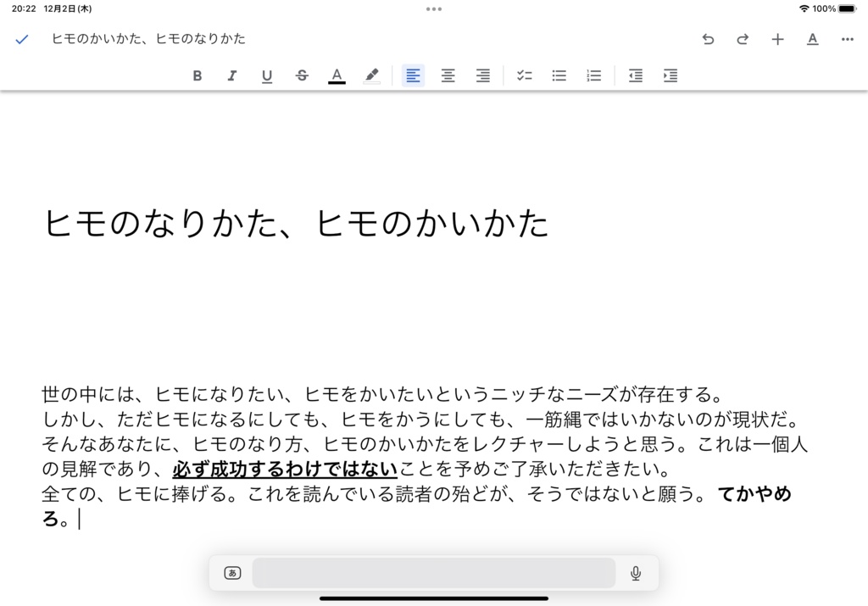Apply numbered list formatting
868x606 pixels.
[593, 75]
